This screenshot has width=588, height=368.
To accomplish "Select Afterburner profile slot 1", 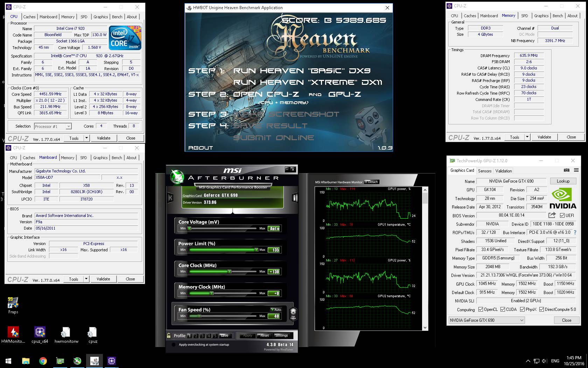I will (189, 335).
